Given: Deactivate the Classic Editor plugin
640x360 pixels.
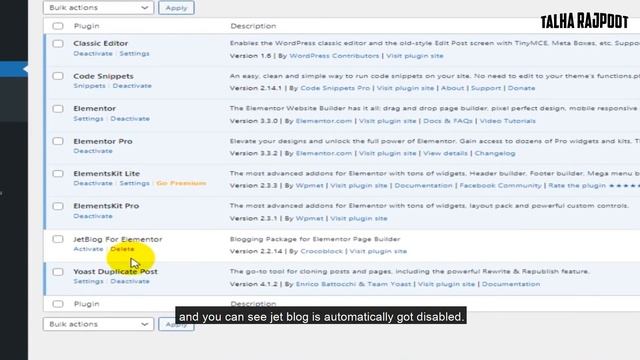Looking at the screenshot, I should (x=93, y=53).
